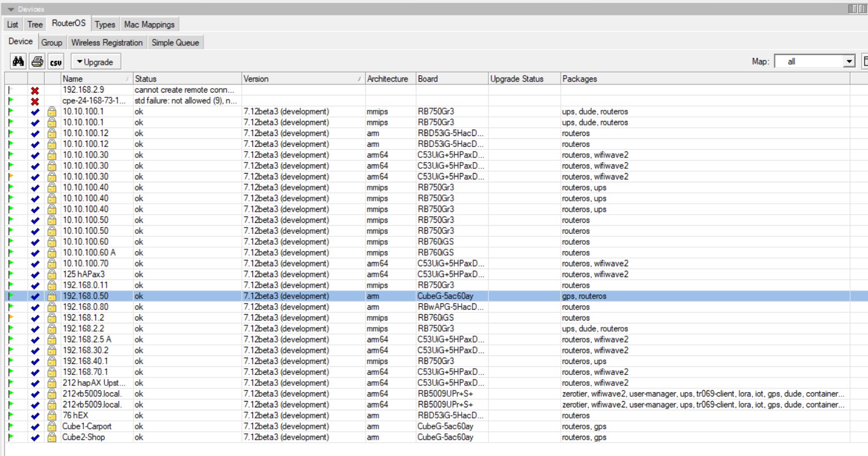Click lock icon on 192.168.2.5 A row
Image resolution: width=868 pixels, height=456 pixels.
point(52,340)
